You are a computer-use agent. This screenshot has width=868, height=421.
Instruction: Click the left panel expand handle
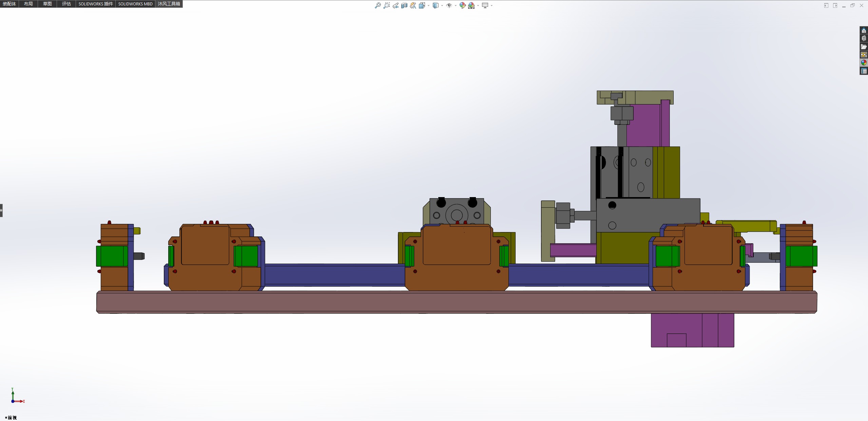point(1,210)
